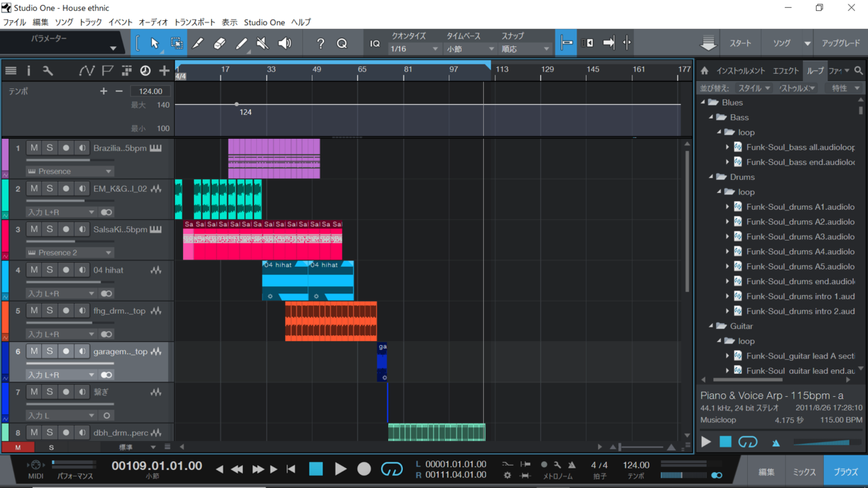Select the Range tool

[176, 43]
